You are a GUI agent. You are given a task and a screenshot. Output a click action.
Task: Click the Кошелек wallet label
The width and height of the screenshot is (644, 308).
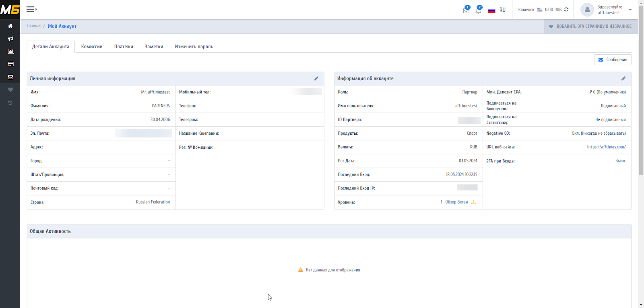click(526, 10)
